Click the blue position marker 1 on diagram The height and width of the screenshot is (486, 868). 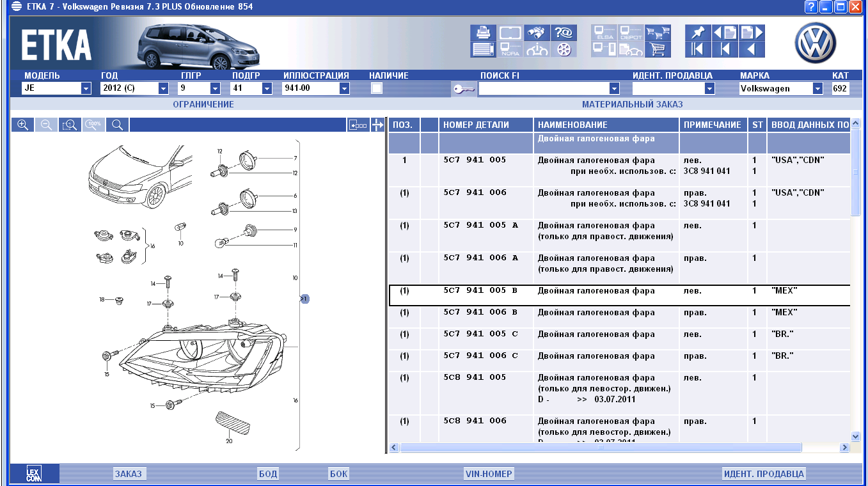click(x=305, y=299)
